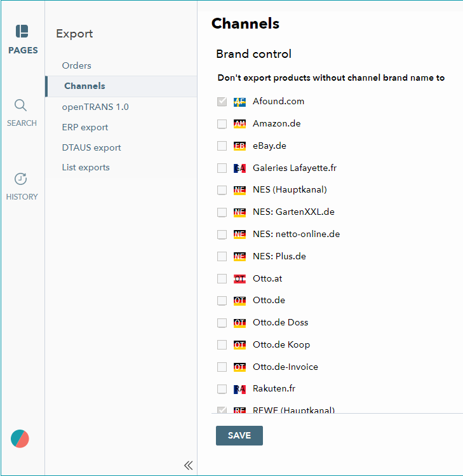Viewport: 463px width, 476px height.
Task: Toggle the Afound.com checkbox
Action: (222, 102)
